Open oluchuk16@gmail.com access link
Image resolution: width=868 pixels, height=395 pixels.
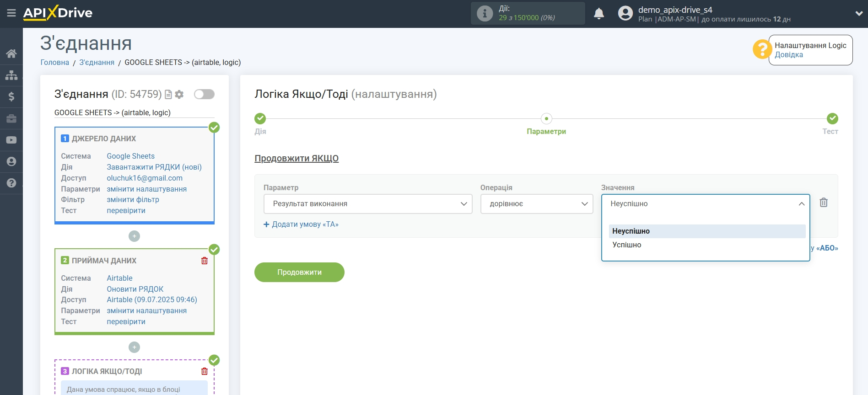coord(145,178)
